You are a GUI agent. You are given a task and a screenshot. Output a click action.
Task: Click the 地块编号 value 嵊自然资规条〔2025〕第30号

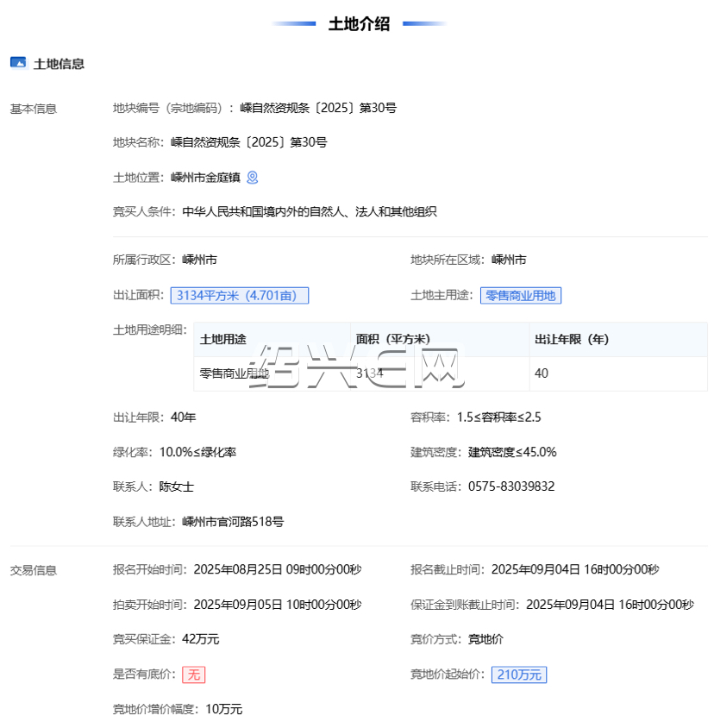[318, 108]
